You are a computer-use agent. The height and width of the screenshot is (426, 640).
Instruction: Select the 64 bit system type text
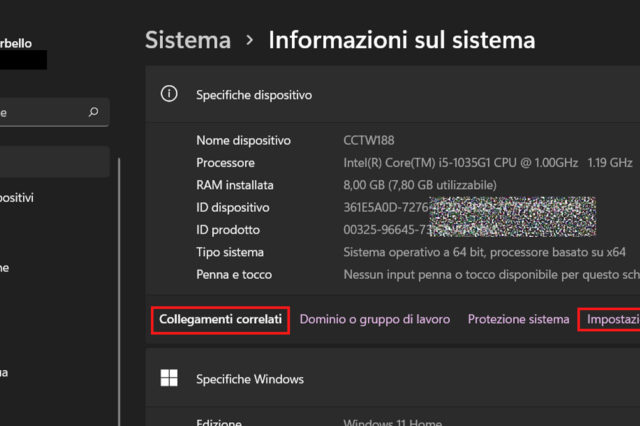(484, 252)
